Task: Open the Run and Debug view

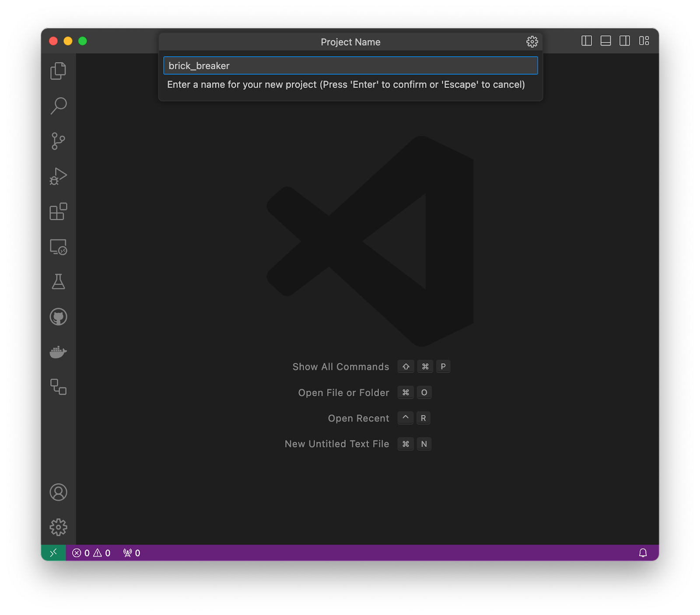Action: 59,176
